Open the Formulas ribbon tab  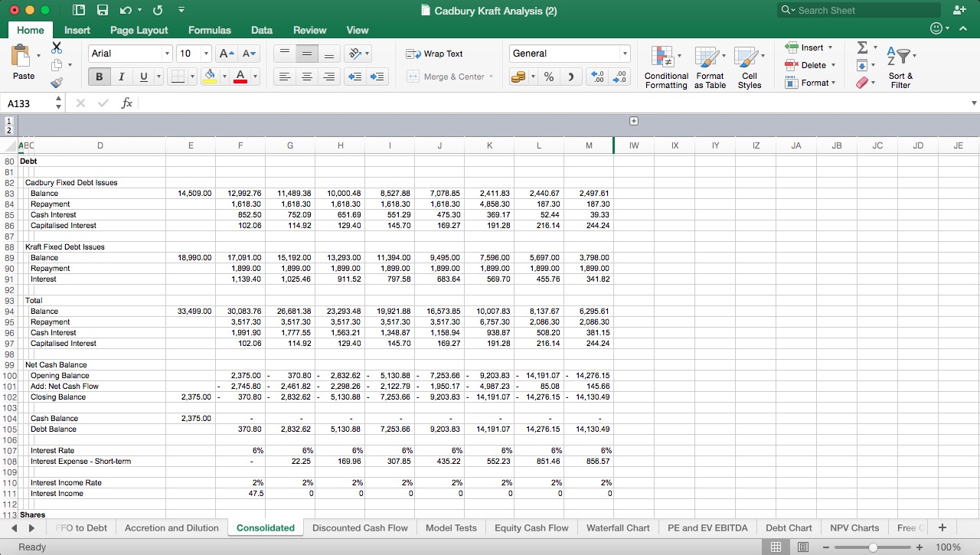tap(210, 30)
